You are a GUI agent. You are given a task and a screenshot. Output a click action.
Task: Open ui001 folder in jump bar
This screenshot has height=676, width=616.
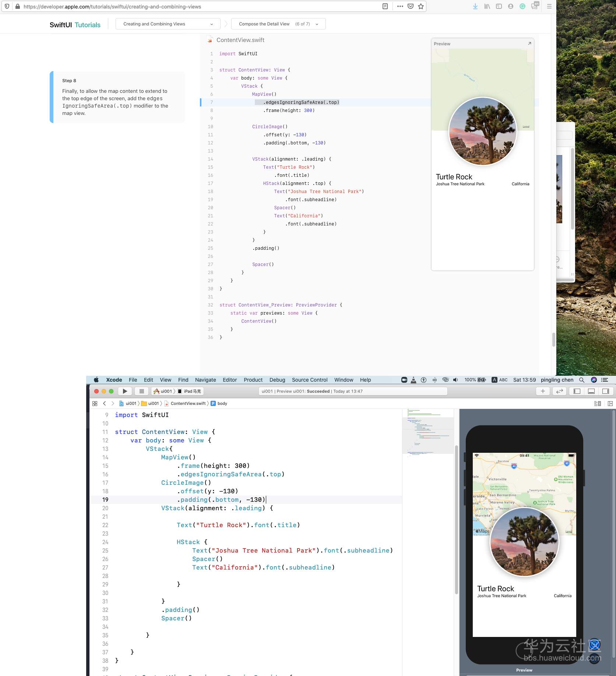[150, 403]
